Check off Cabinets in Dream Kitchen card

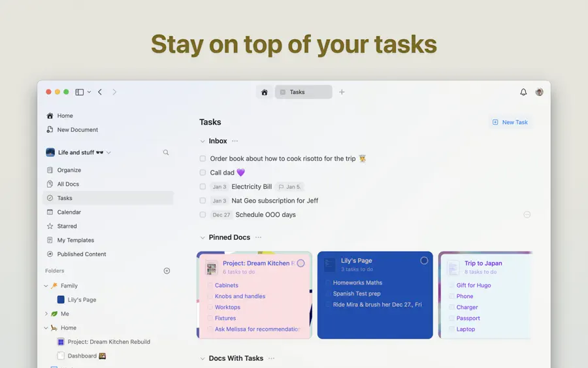tap(210, 286)
